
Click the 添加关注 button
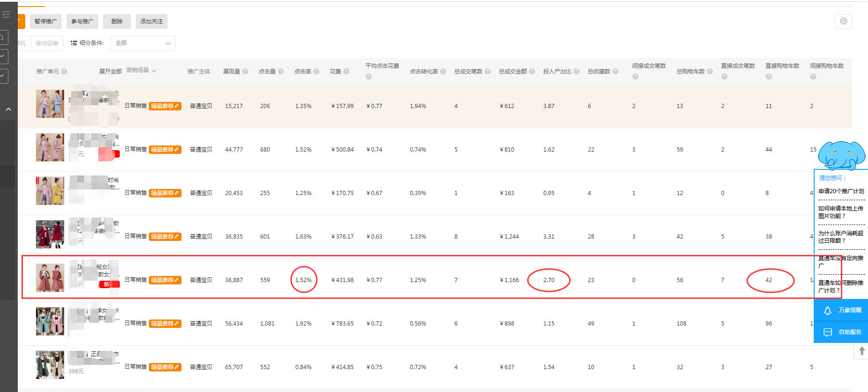[151, 22]
